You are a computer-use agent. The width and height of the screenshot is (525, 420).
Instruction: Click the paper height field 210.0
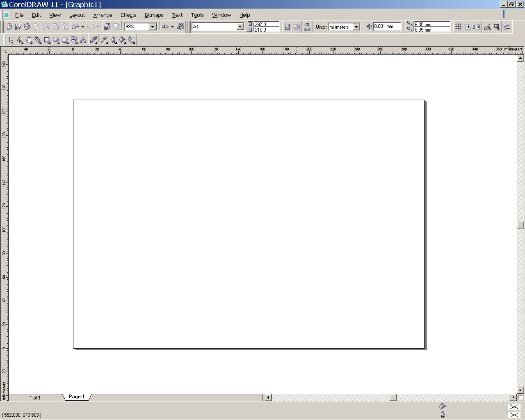pyautogui.click(x=266, y=30)
